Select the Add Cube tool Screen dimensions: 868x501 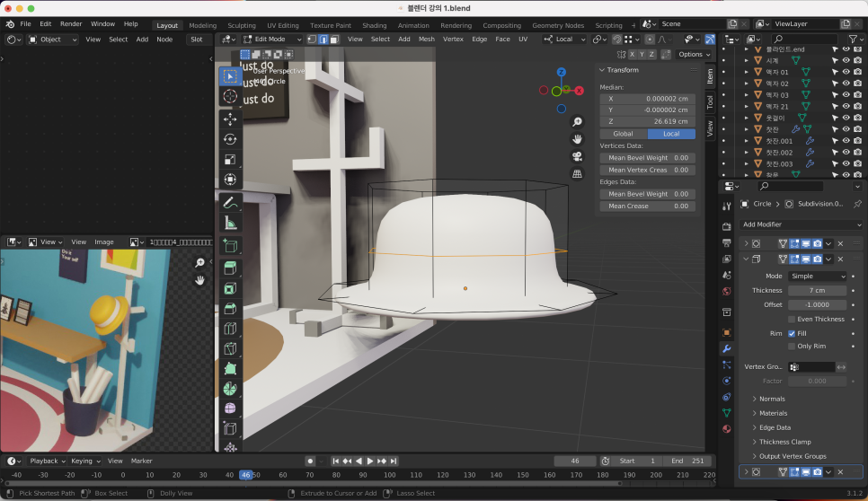click(230, 245)
